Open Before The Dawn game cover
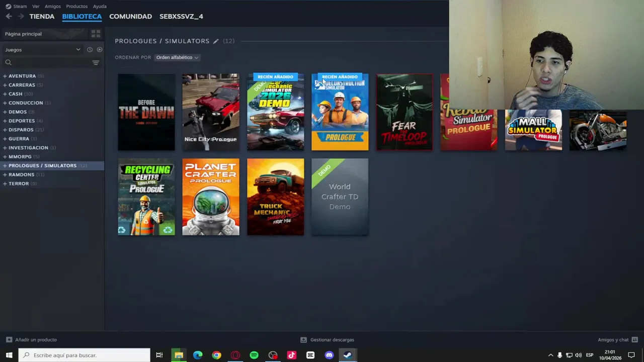This screenshot has height=362, width=644. [x=146, y=112]
